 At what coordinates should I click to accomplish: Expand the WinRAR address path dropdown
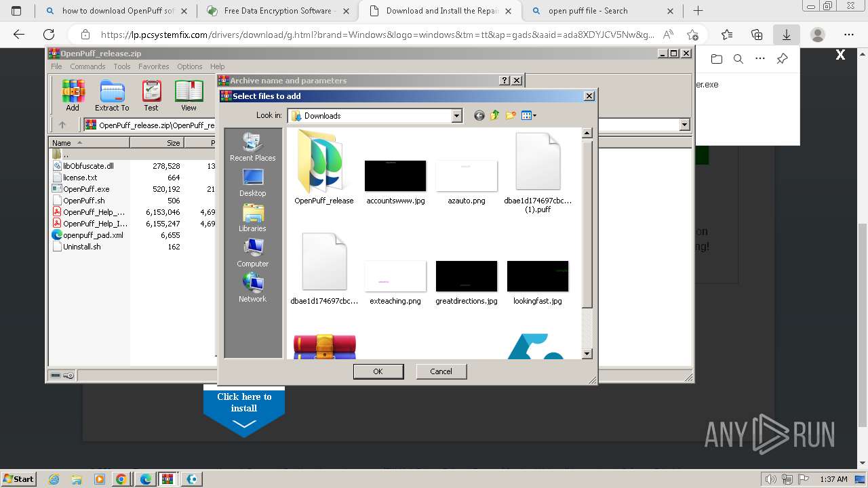pyautogui.click(x=684, y=125)
